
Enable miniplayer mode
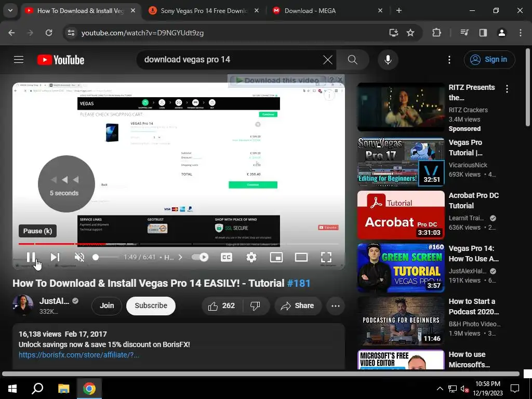276,257
